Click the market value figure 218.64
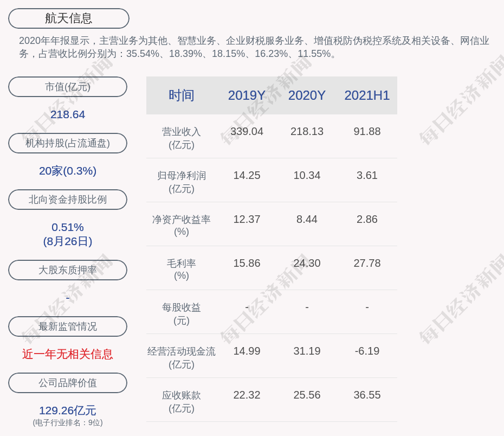The width and height of the screenshot is (504, 436). [68, 114]
